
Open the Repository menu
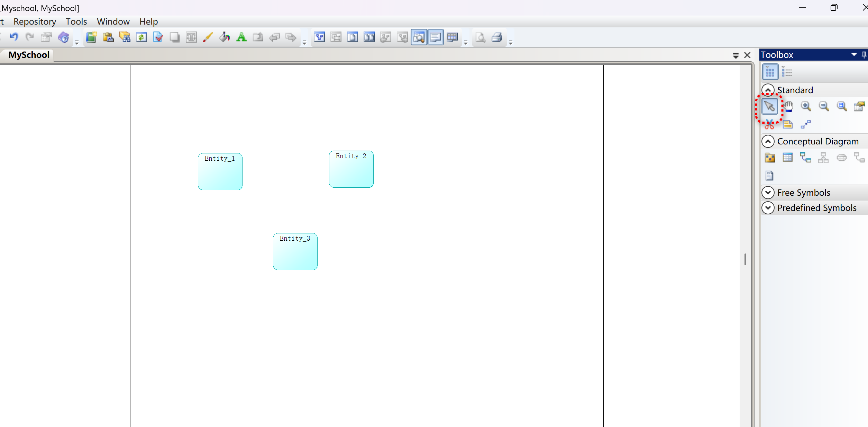(35, 21)
